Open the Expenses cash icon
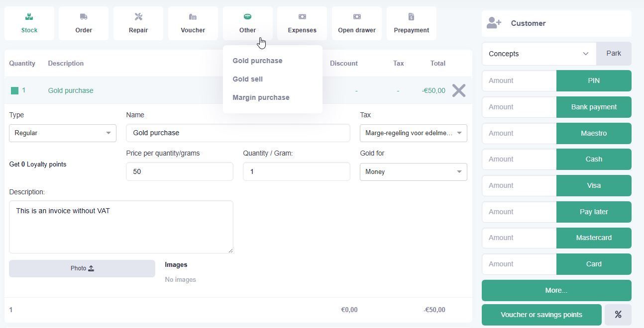This screenshot has height=328, width=644. tap(302, 17)
